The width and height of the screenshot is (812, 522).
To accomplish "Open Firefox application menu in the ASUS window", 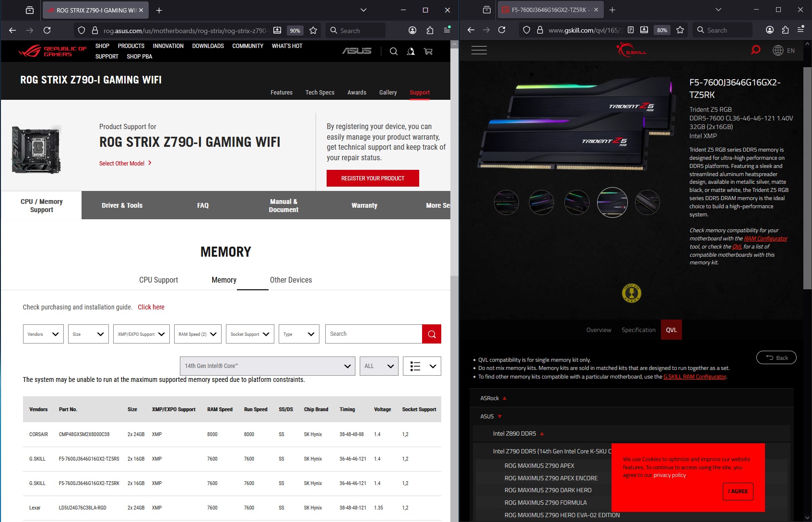I will coord(447,30).
